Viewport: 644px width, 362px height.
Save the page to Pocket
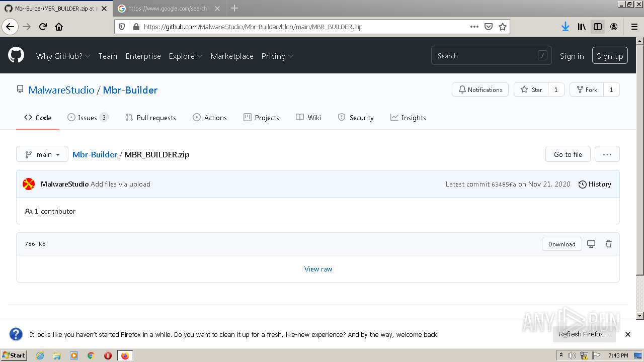point(488,27)
